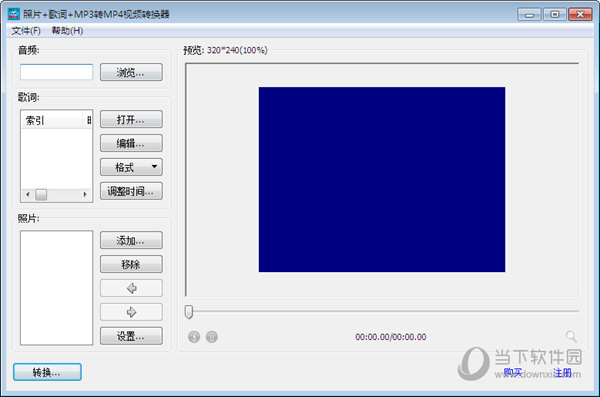Viewport: 600px width, 397px height.
Task: Close the converter window
Action: pos(580,15)
